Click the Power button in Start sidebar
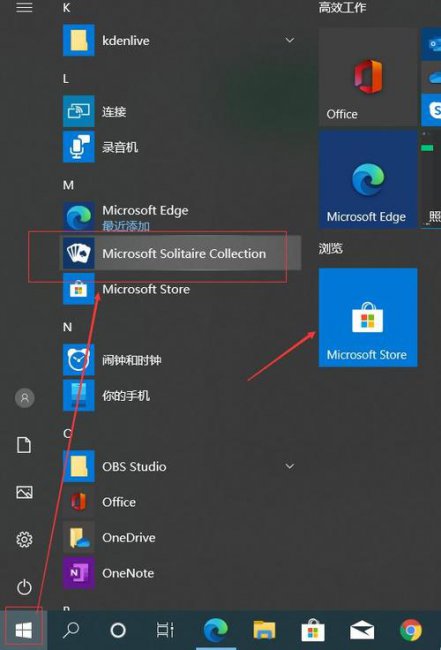Image resolution: width=441 pixels, height=650 pixels. (24, 587)
